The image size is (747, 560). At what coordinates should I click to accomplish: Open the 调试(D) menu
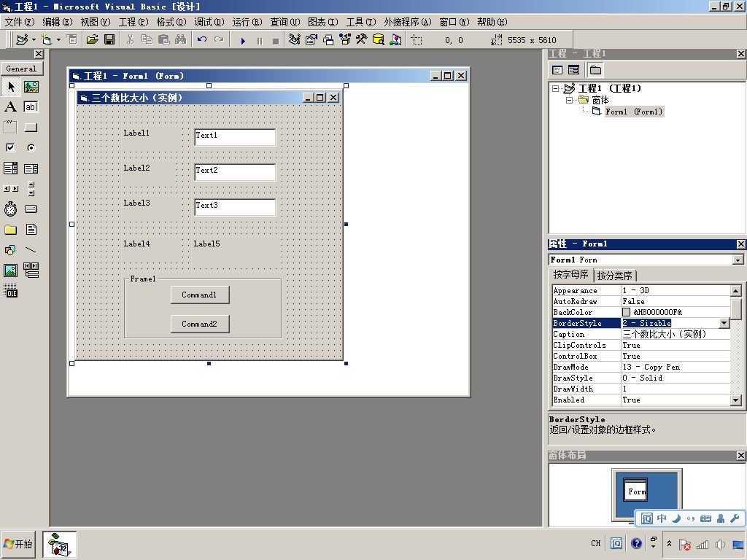point(209,22)
